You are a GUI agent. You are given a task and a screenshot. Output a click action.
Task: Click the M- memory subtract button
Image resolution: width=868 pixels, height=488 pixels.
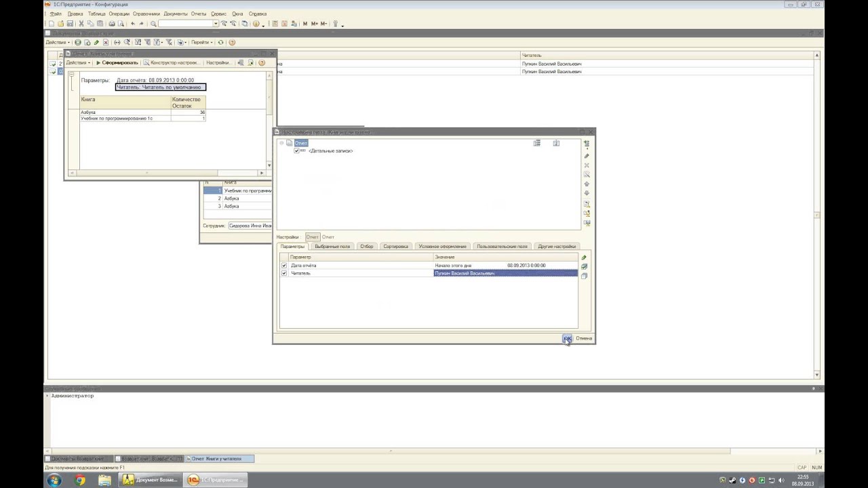(x=323, y=24)
